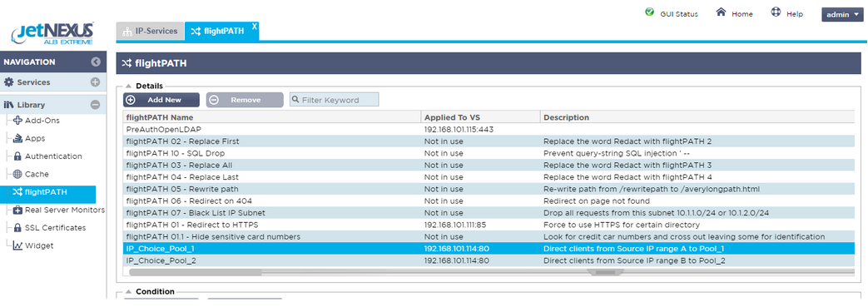868x307 pixels.
Task: Sort by Description column header
Action: 697,117
